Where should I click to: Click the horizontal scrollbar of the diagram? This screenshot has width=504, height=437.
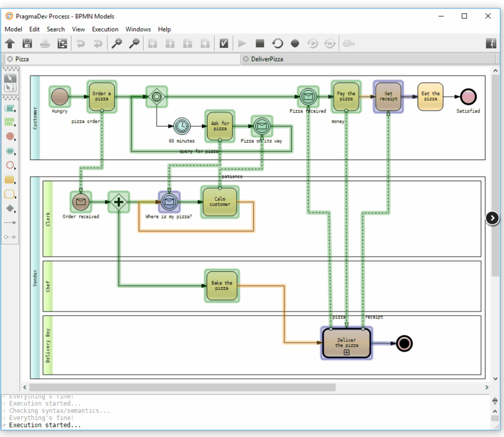click(x=182, y=387)
